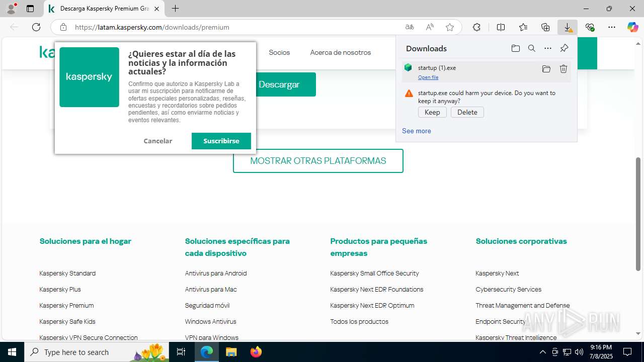644x362 pixels.
Task: Open the Cybersecurity Services link
Action: [509, 290]
